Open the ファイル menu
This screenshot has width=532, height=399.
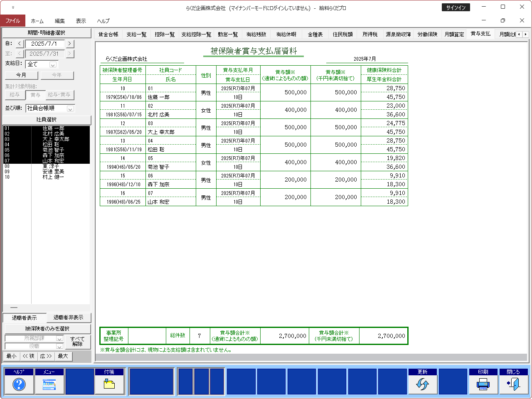(12, 21)
